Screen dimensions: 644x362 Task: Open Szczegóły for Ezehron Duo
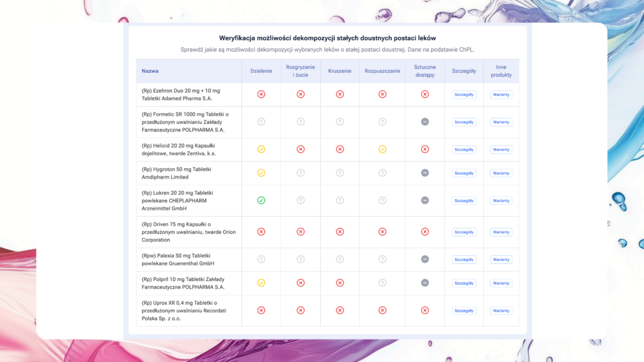pos(464,95)
